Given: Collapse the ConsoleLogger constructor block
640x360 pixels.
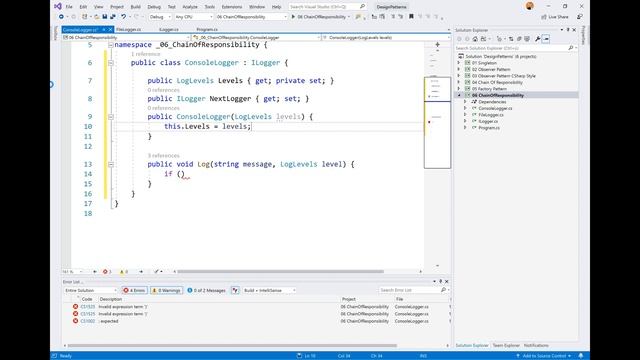Looking at the screenshot, I should point(111,117).
